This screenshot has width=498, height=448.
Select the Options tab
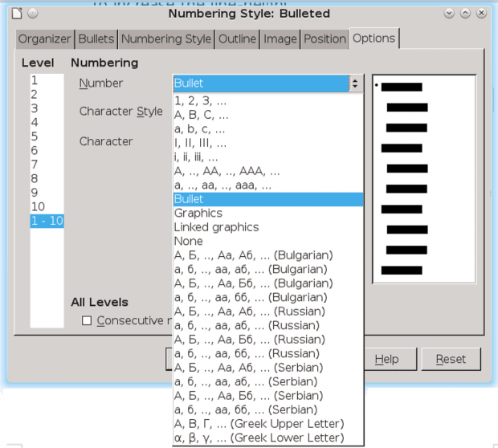pyautogui.click(x=373, y=39)
